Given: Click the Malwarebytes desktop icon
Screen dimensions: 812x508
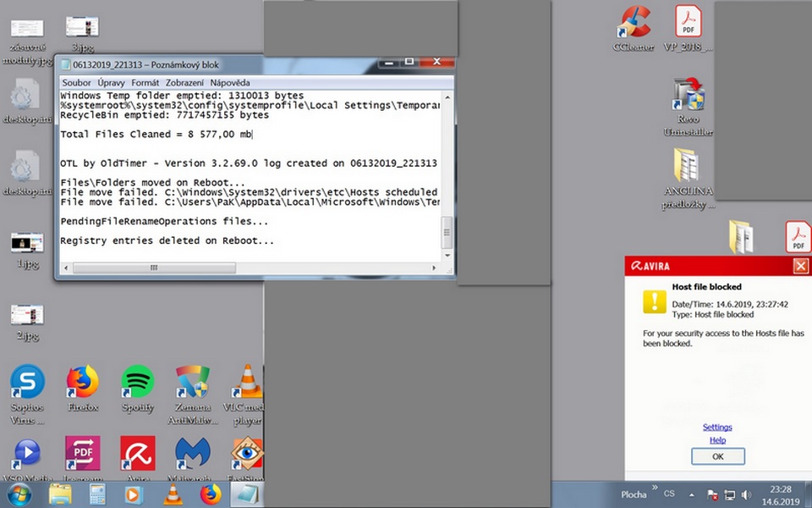Looking at the screenshot, I should tap(193, 455).
